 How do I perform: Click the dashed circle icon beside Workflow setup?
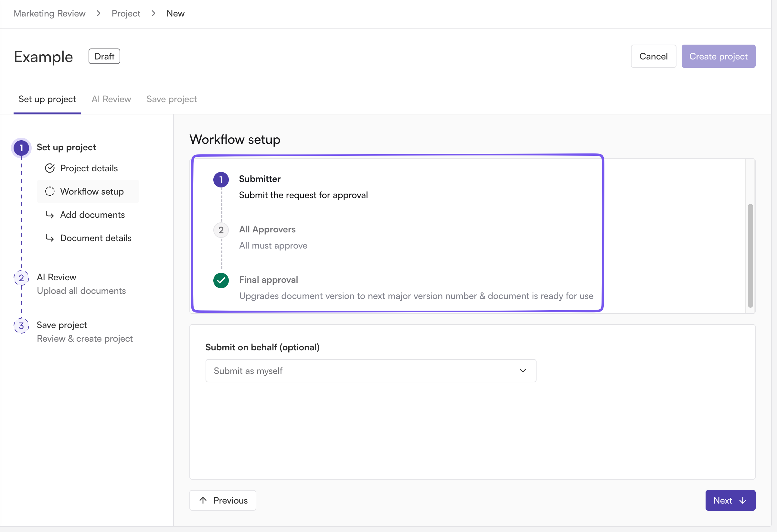[x=49, y=191]
